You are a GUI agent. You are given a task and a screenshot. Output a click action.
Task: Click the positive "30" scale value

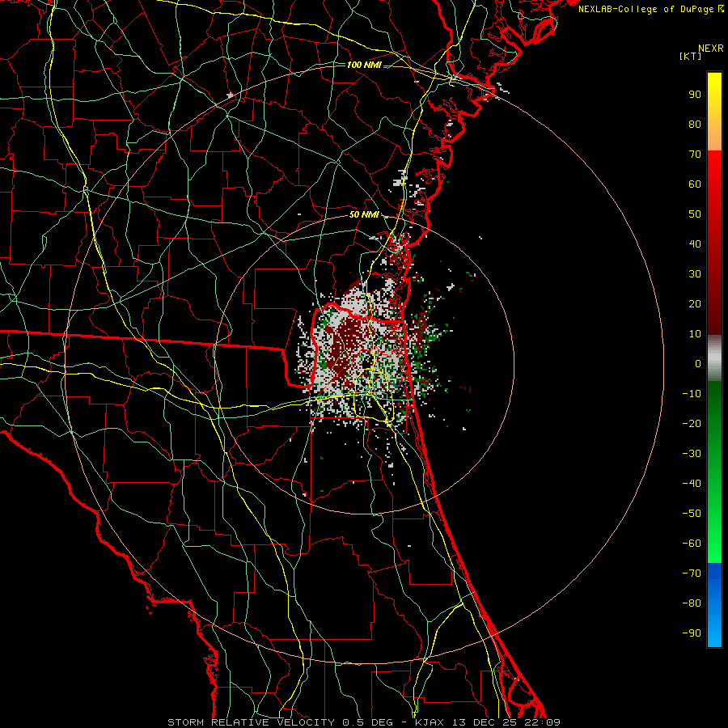pyautogui.click(x=695, y=274)
